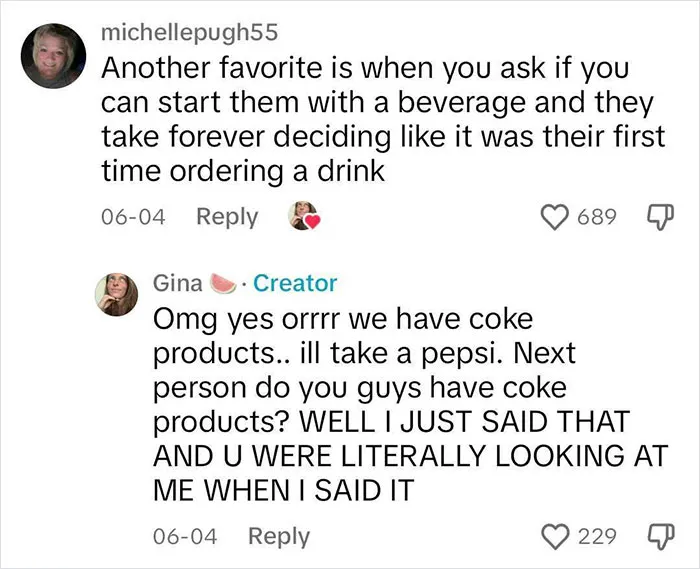Reply to michellepugh55's comment
The width and height of the screenshot is (700, 569).
click(x=227, y=217)
